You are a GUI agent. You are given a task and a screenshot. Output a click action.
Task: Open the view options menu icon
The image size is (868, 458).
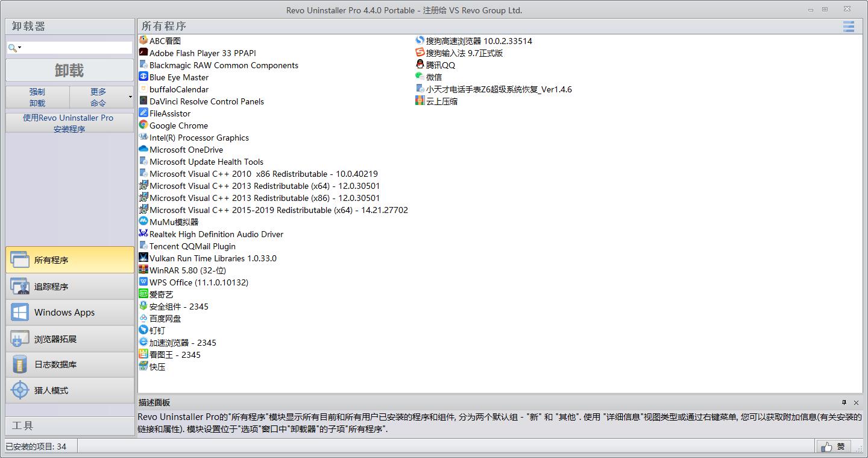click(849, 27)
